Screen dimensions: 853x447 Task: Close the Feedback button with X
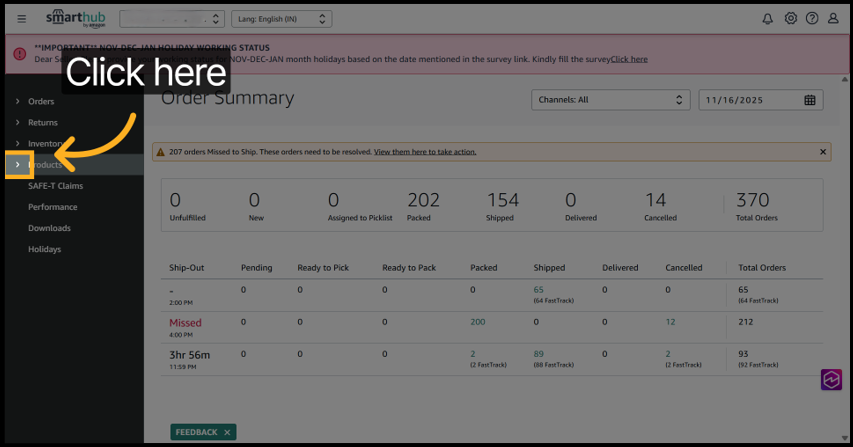point(227,432)
